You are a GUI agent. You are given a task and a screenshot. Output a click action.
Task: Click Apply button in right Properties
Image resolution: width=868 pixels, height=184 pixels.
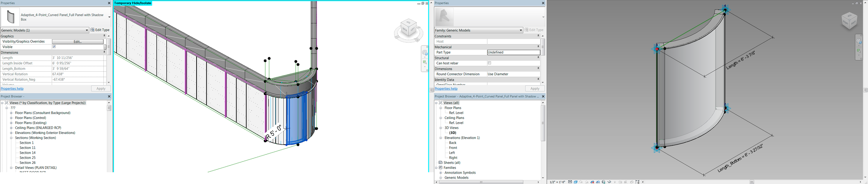pyautogui.click(x=535, y=89)
